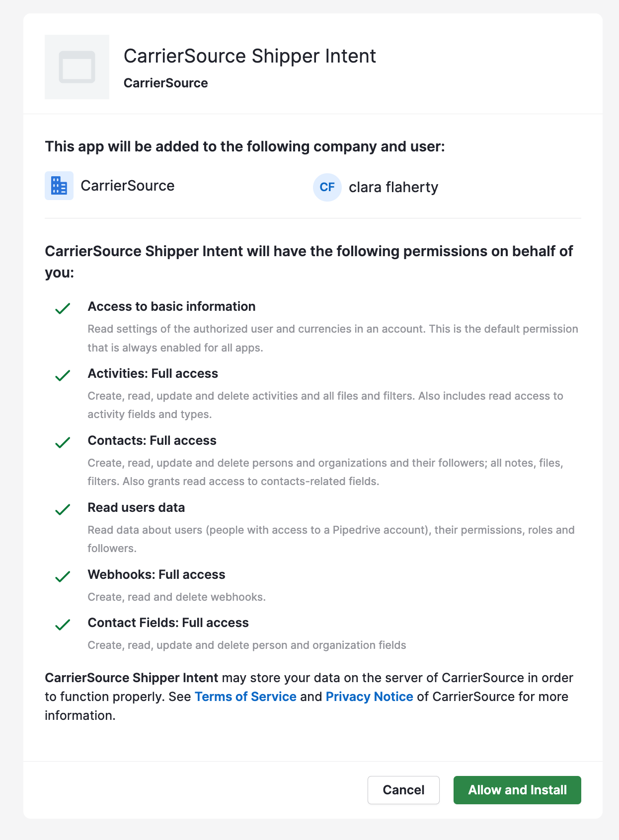The image size is (619, 840).
Task: Click the Read users data heading
Action: click(137, 507)
